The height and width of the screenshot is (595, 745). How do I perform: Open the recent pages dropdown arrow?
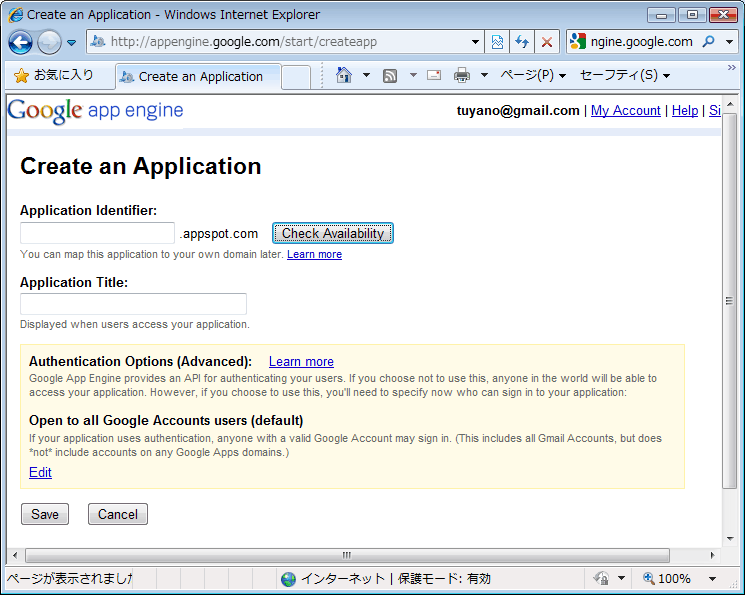pyautogui.click(x=72, y=43)
